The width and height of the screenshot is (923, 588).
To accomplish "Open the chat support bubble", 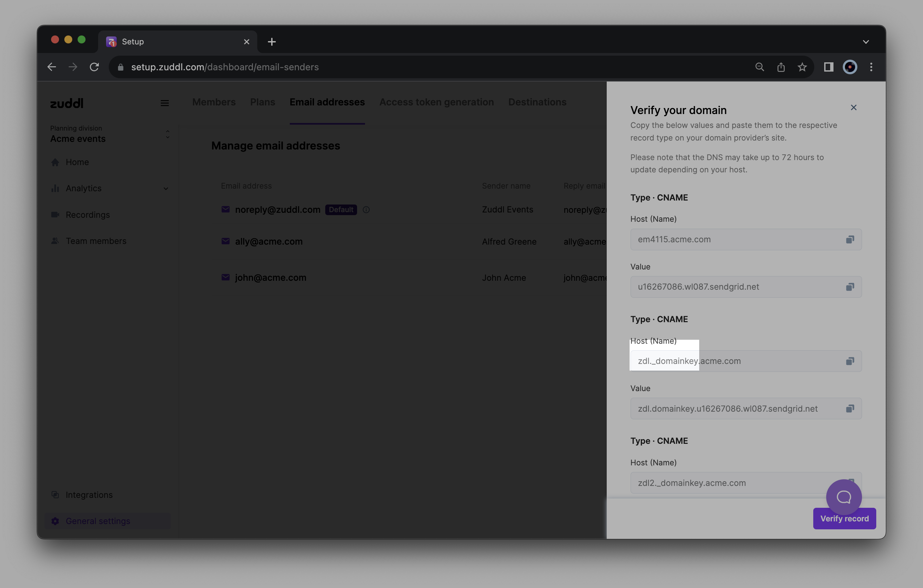I will click(843, 497).
